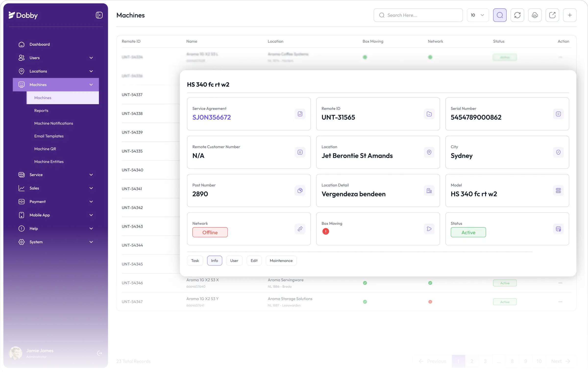Image resolution: width=588 pixels, height=374 pixels.
Task: Open the action menu for UNT-54347
Action: 560,302
